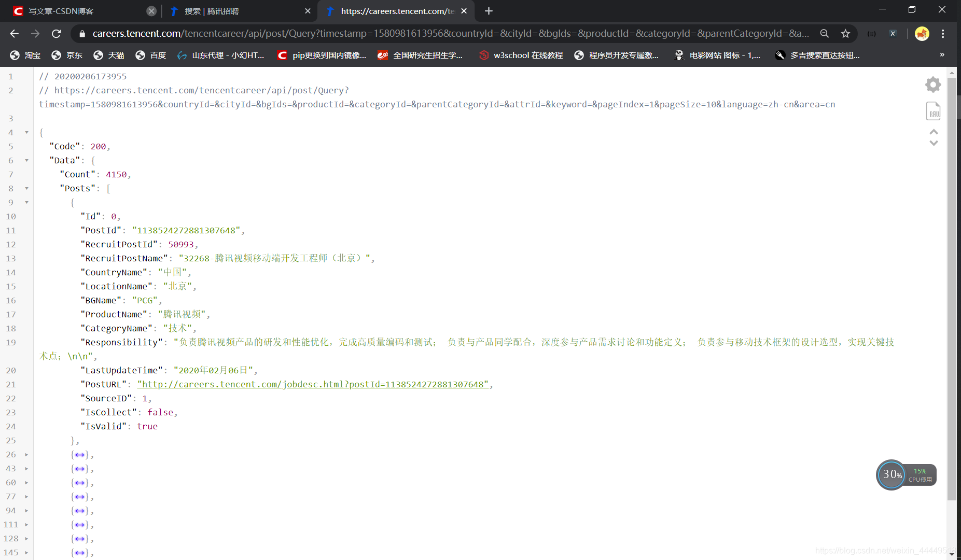Close the 写文章-CSDN博客 tab
Viewport: 961px width, 560px height.
pos(151,11)
